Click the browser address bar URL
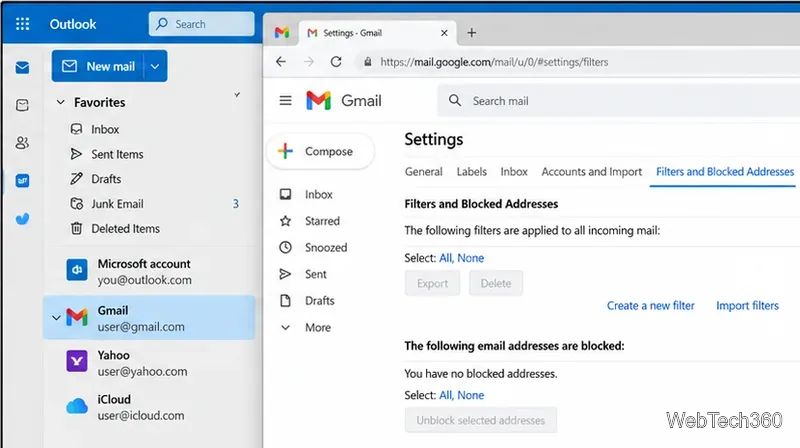This screenshot has width=800, height=448. tap(494, 62)
